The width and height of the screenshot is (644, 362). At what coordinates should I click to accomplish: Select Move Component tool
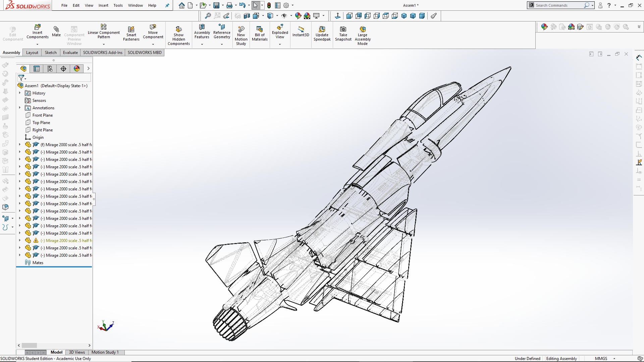153,32
